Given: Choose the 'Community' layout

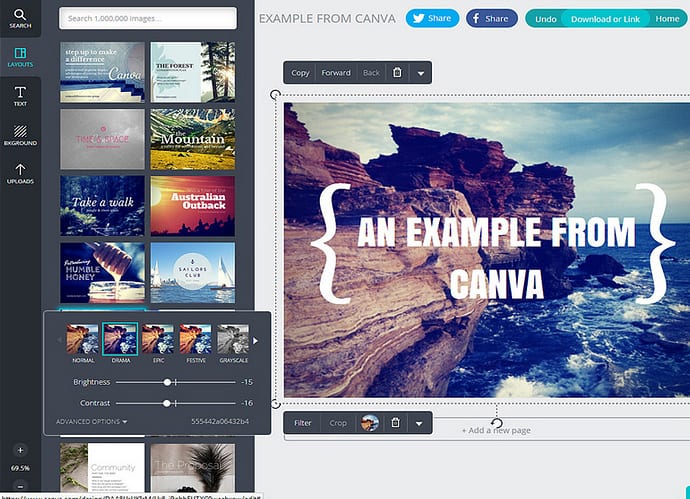Looking at the screenshot, I should [102, 468].
